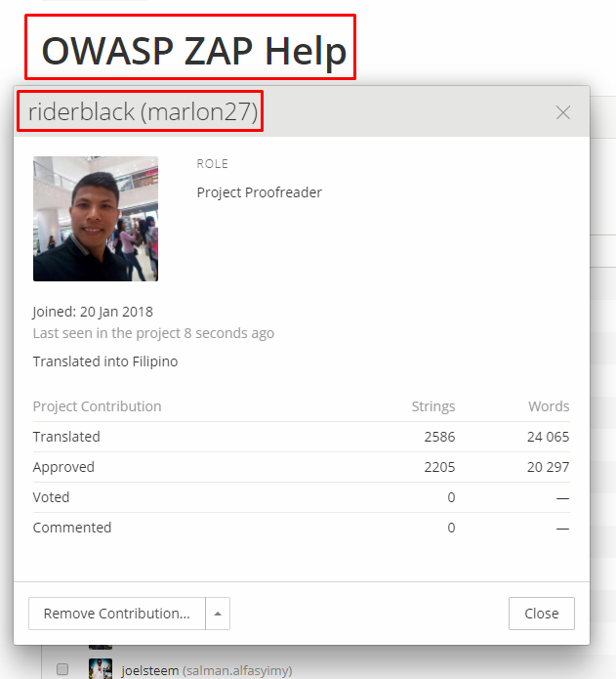Click Translated strings value 2586

coord(439,437)
